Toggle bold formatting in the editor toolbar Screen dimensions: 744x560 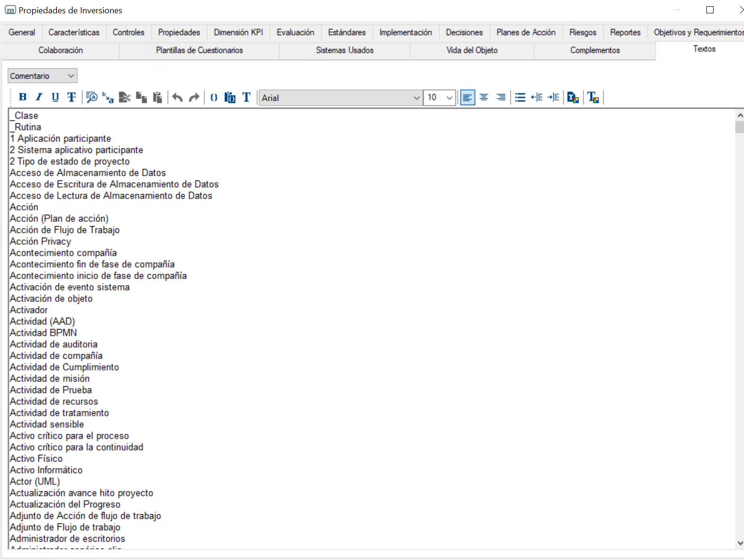tap(22, 97)
